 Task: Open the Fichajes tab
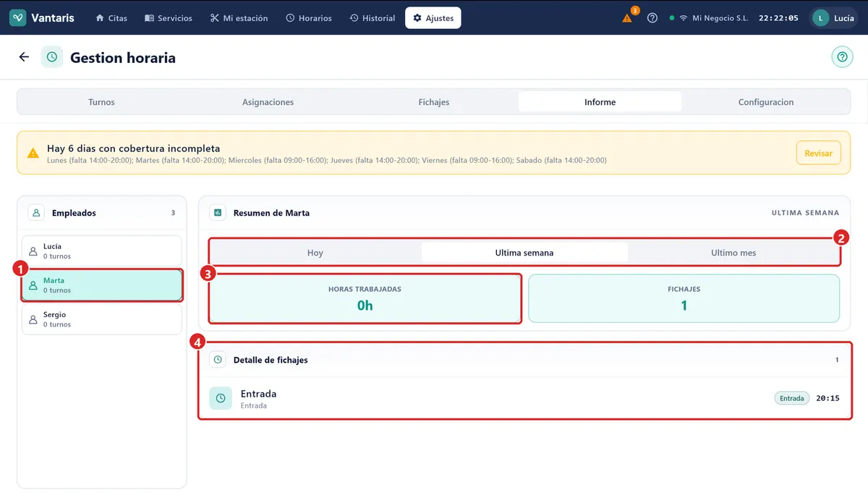(434, 102)
